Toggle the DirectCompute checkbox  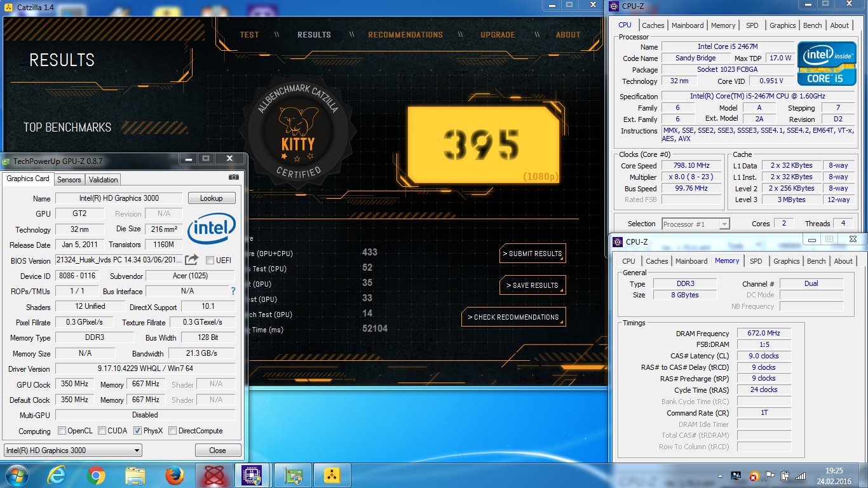point(173,431)
